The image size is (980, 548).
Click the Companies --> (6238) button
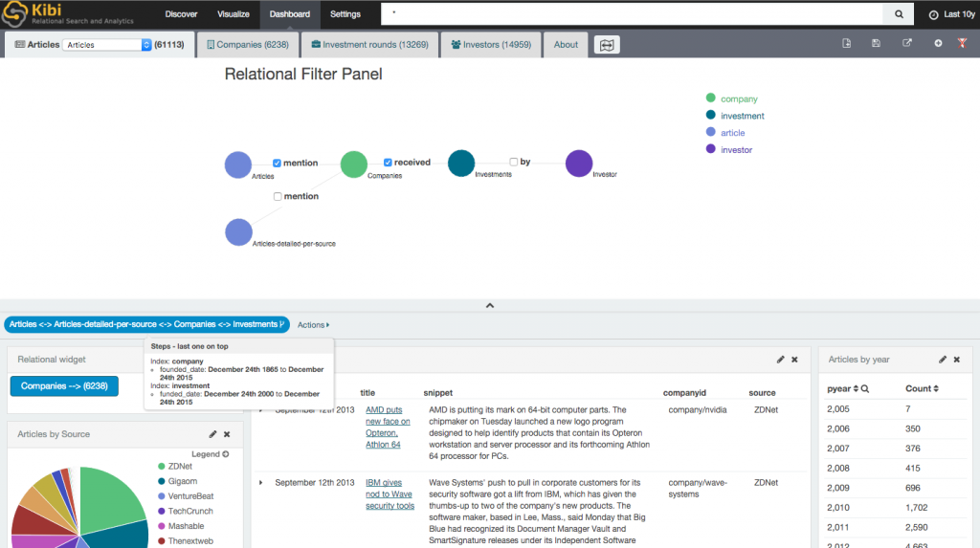[x=64, y=386]
